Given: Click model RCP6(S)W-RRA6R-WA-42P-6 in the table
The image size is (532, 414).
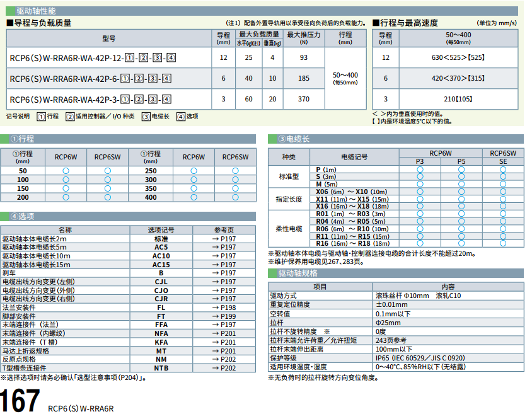Looking at the screenshot, I should pos(90,79).
